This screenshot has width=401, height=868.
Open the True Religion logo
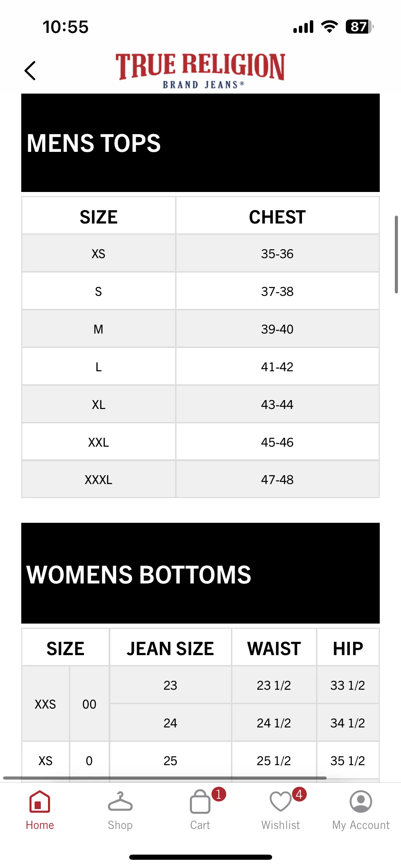[200, 71]
